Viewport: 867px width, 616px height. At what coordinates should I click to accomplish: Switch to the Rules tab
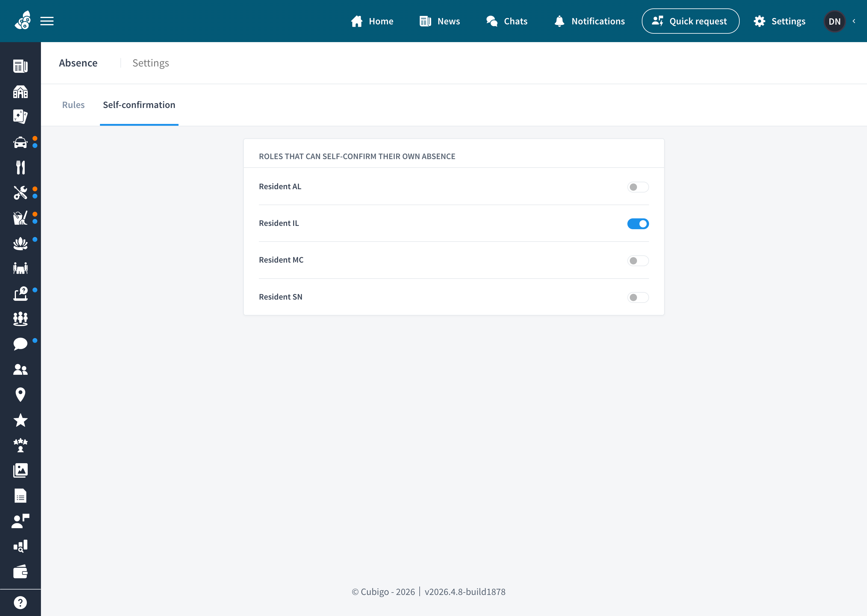(73, 105)
